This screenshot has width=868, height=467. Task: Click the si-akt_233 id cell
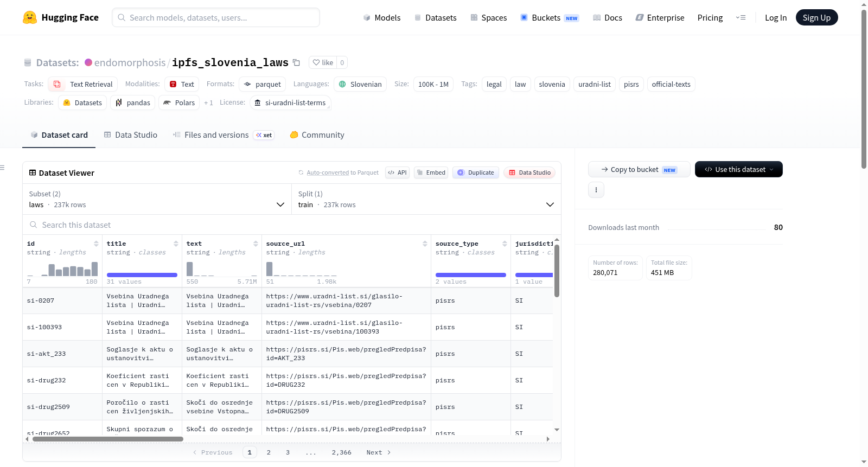pos(62,354)
